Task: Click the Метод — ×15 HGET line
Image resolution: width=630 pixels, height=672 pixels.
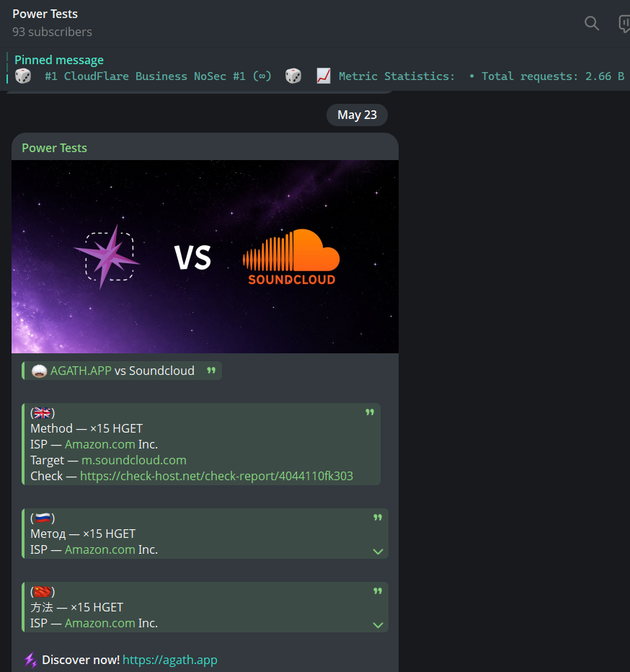Action: pyautogui.click(x=83, y=534)
